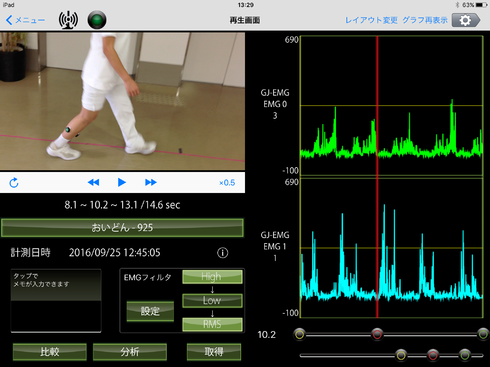
Task: Tap the replay loop icon
Action: pyautogui.click(x=14, y=183)
